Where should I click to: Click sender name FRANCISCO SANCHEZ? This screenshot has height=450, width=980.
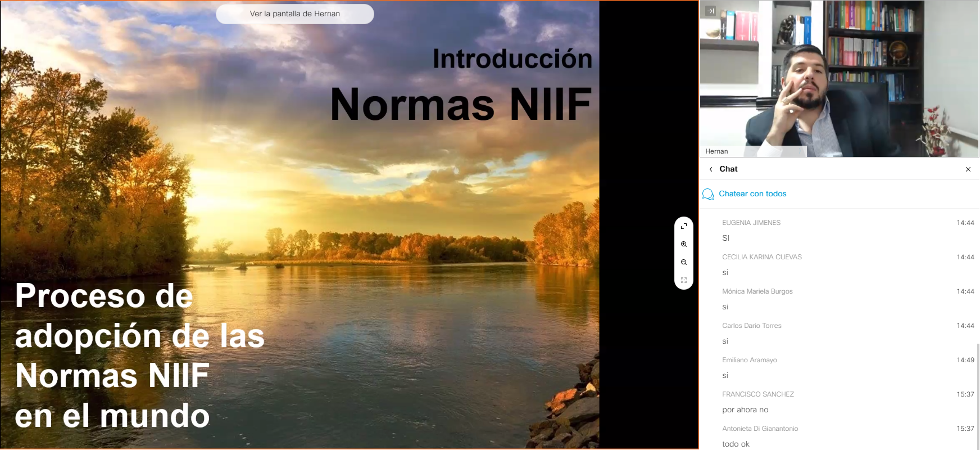point(758,394)
